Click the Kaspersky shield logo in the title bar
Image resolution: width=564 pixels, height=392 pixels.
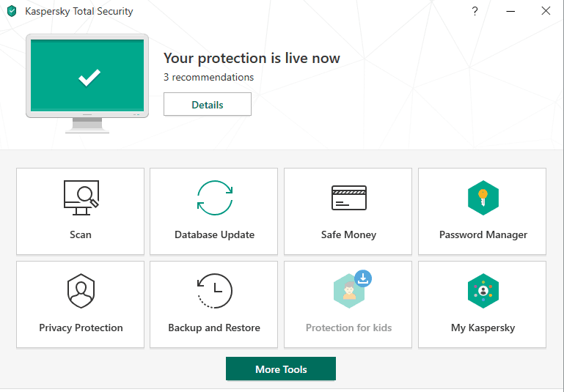12,11
